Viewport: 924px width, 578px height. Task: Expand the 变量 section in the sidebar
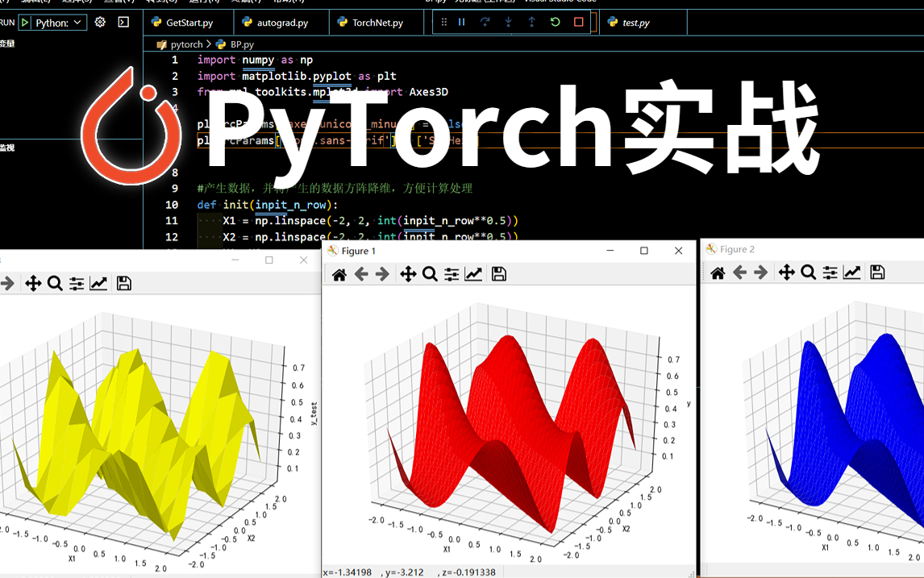pos(7,44)
